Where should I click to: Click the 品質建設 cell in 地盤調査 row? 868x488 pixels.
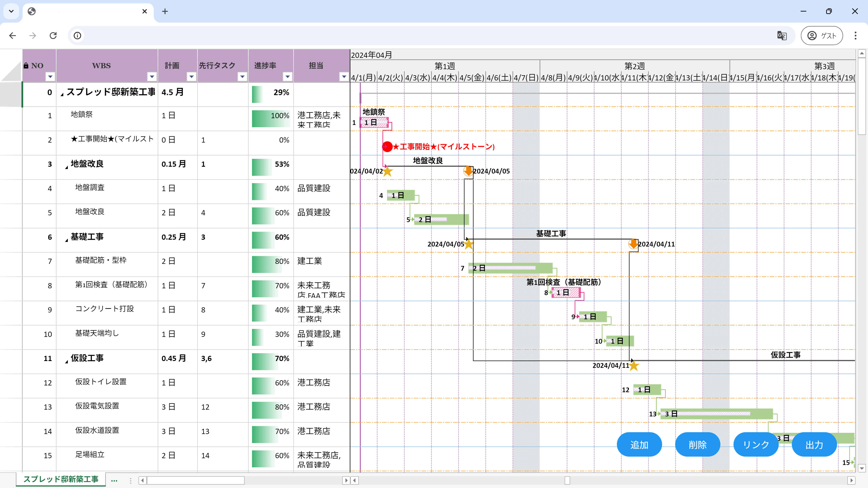point(321,191)
